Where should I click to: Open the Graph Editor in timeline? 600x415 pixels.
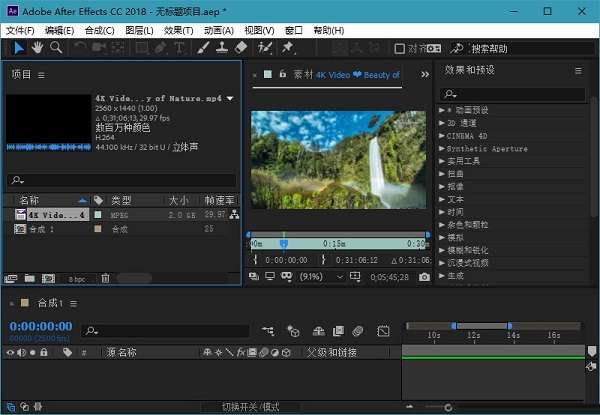tap(383, 330)
